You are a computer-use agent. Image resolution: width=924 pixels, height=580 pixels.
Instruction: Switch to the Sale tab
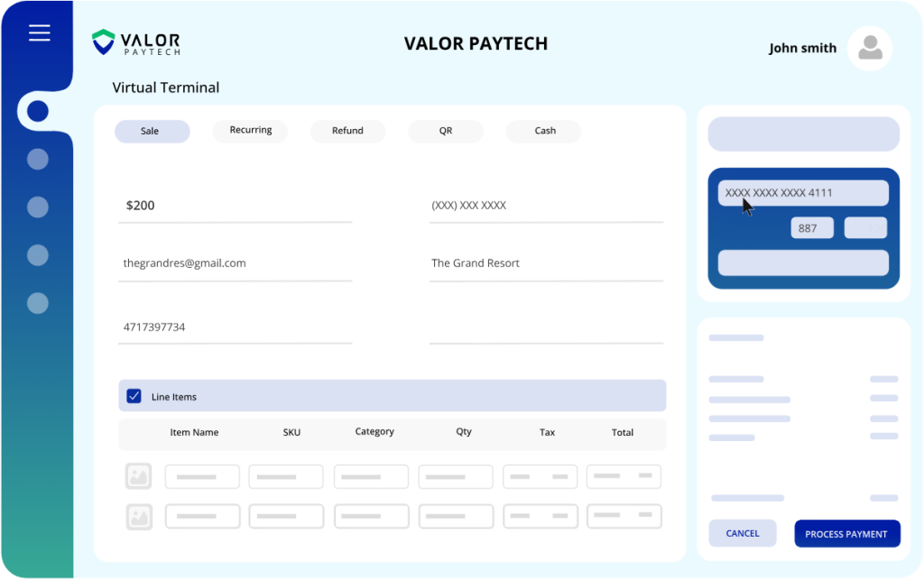[x=152, y=132]
